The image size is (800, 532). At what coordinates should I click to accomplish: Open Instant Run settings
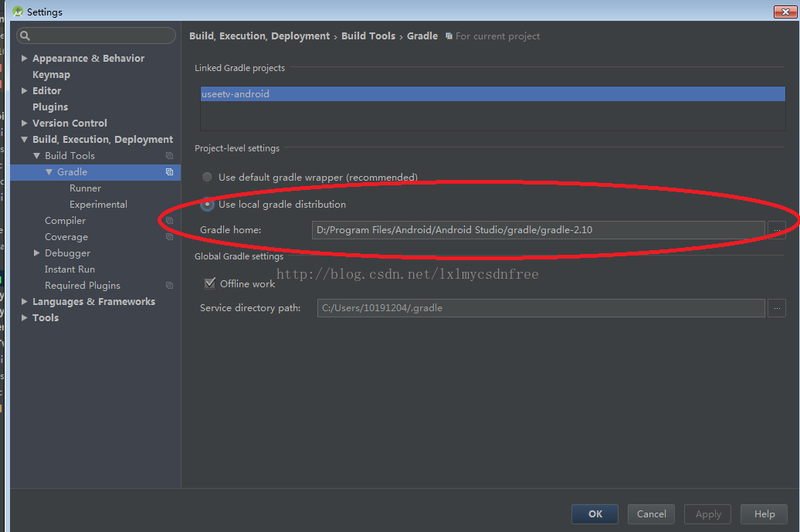coord(69,269)
